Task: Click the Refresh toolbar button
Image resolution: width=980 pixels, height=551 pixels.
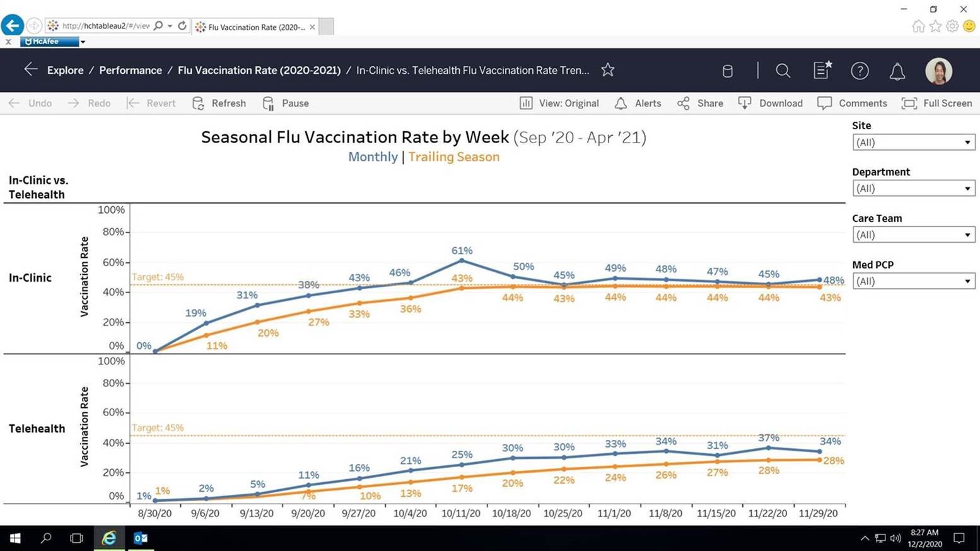Action: point(219,103)
